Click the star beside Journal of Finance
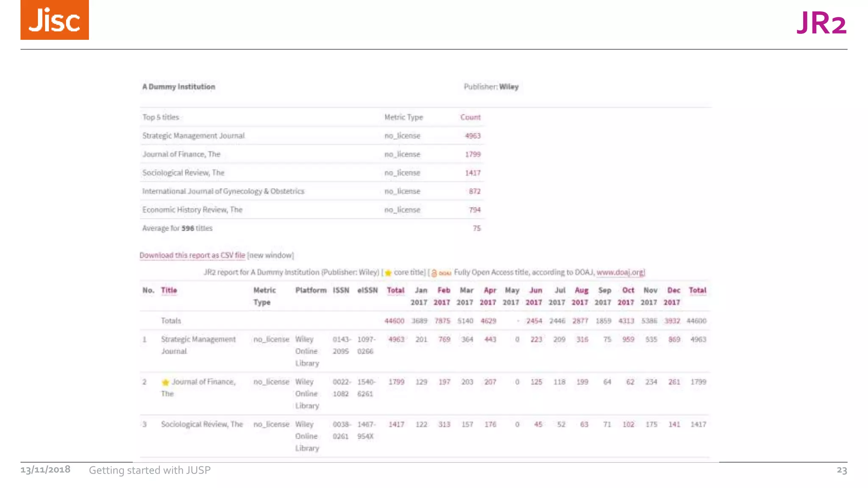Image resolution: width=868 pixels, height=488 pixels. pyautogui.click(x=165, y=382)
